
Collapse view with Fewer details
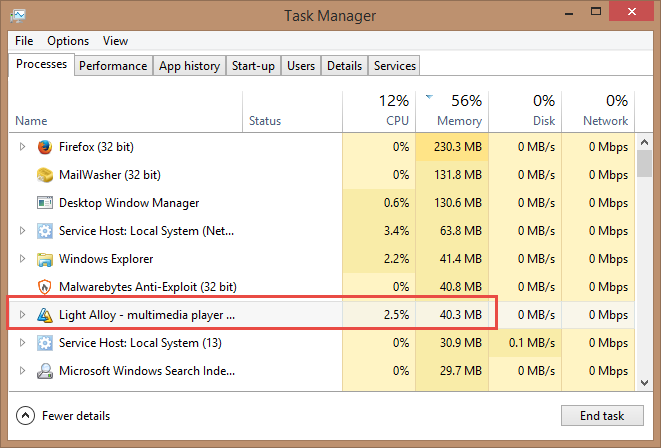64,416
